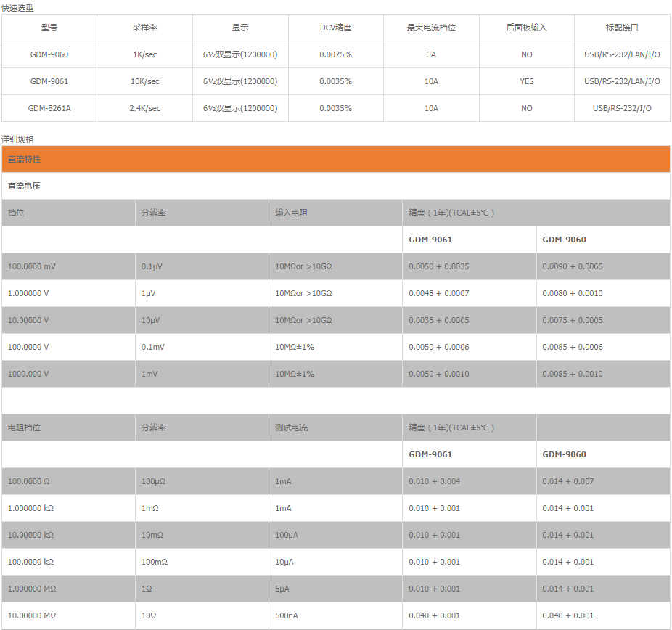Click the 快速选型 section heading
The width and height of the screenshot is (672, 630).
click(x=17, y=8)
